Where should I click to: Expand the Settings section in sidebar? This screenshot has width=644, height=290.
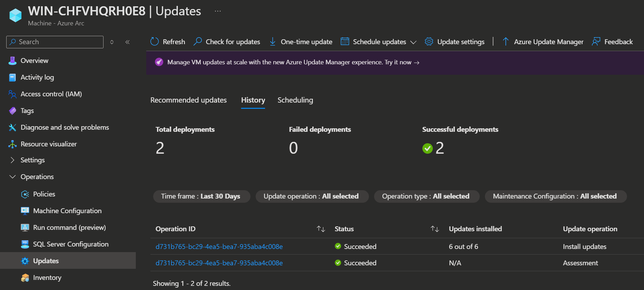13,160
